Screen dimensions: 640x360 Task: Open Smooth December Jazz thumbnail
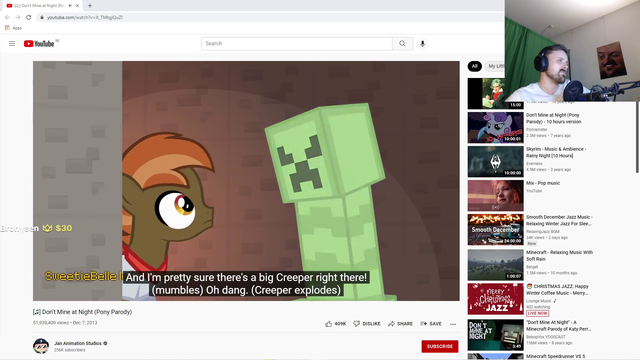[x=496, y=229]
